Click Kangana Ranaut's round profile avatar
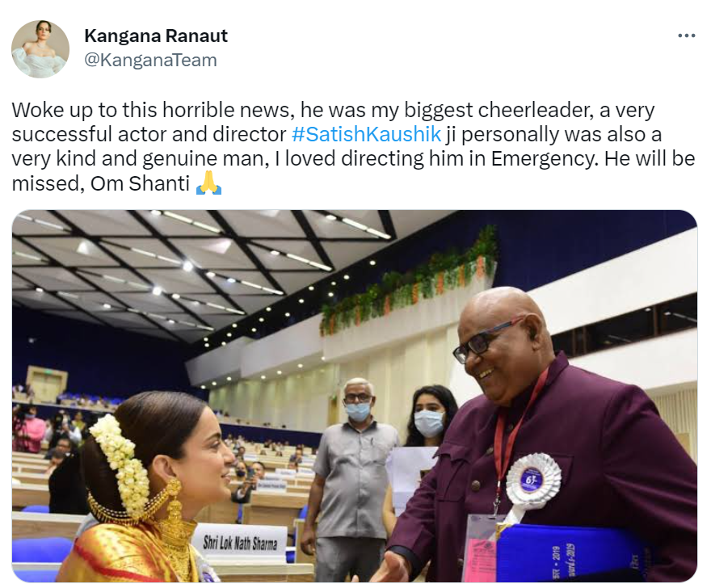 [x=40, y=49]
